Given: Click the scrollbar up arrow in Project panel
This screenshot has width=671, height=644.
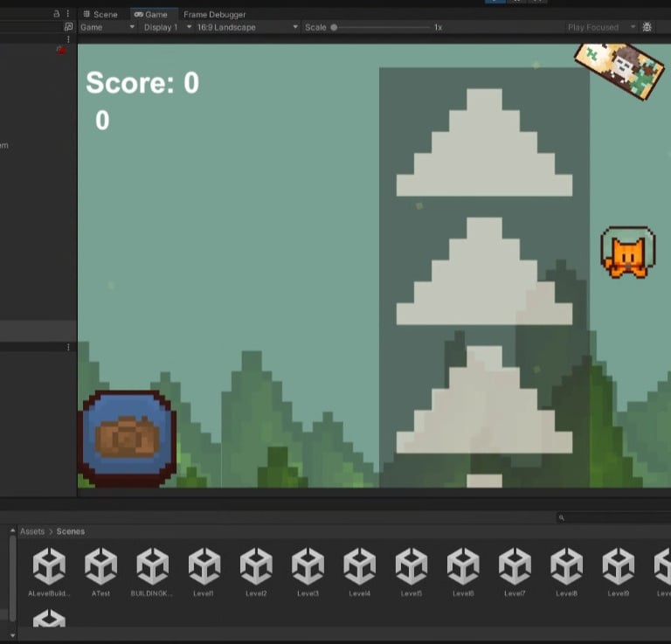Looking at the screenshot, I should click(x=12, y=530).
